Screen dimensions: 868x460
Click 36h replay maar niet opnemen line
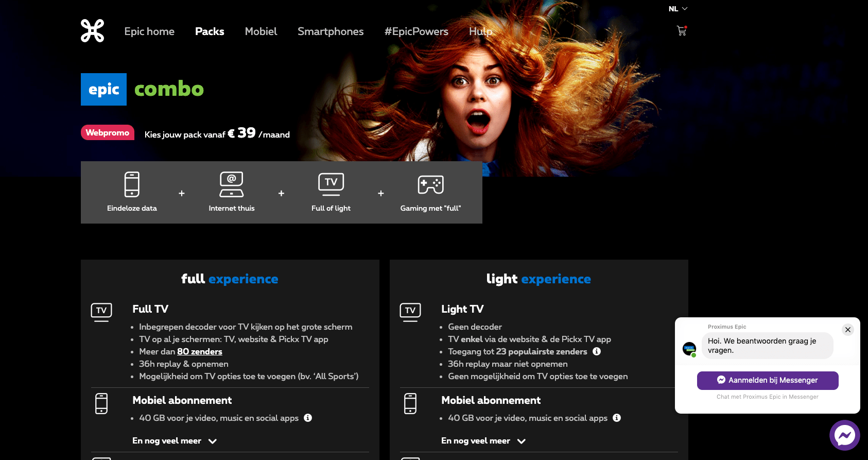click(508, 364)
